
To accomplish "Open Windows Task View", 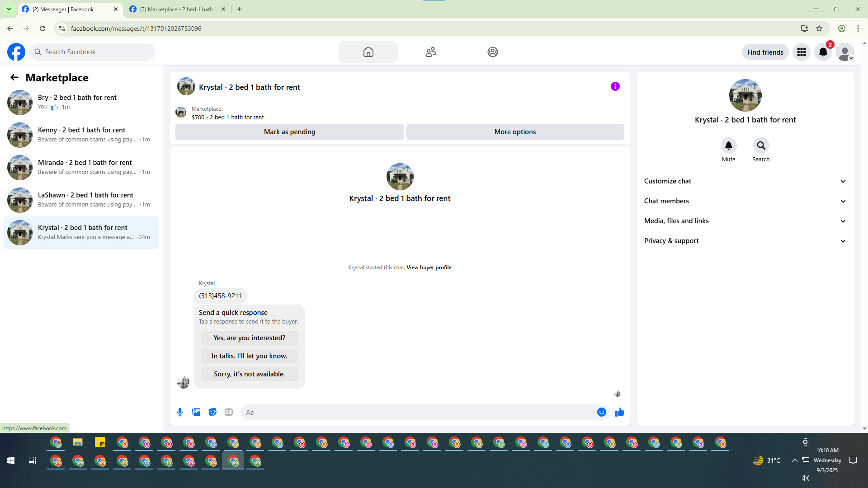I will (33, 460).
